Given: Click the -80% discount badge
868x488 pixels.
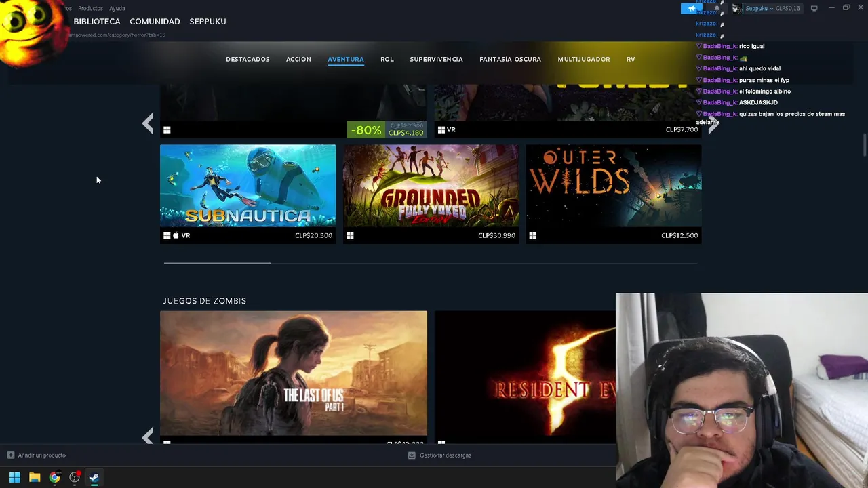Looking at the screenshot, I should [366, 130].
